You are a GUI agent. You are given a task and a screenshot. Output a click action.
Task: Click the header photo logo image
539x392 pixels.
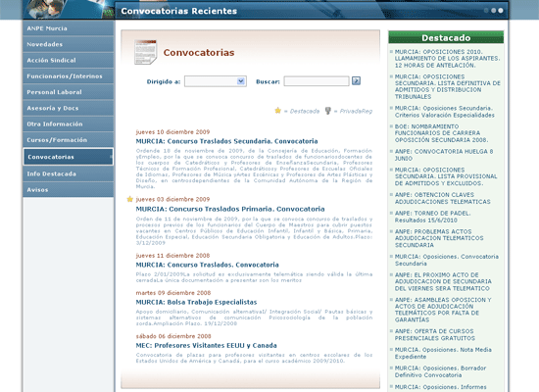(69, 9)
